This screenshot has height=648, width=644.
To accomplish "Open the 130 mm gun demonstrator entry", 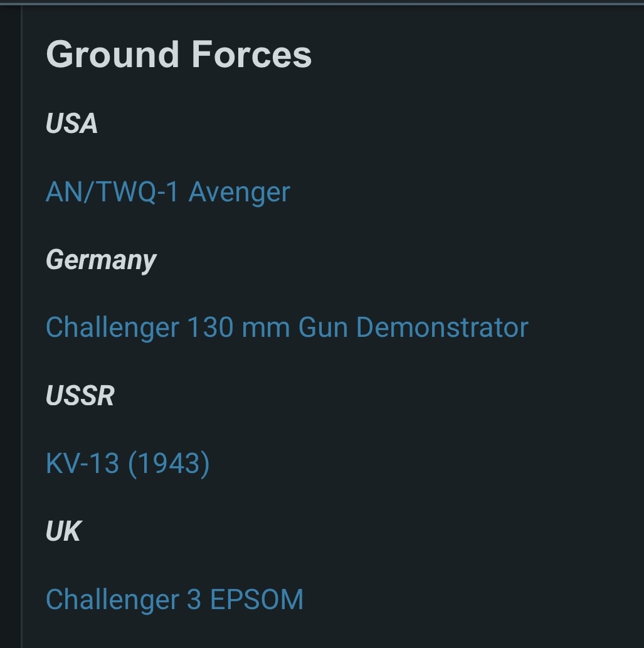I will coord(287,327).
